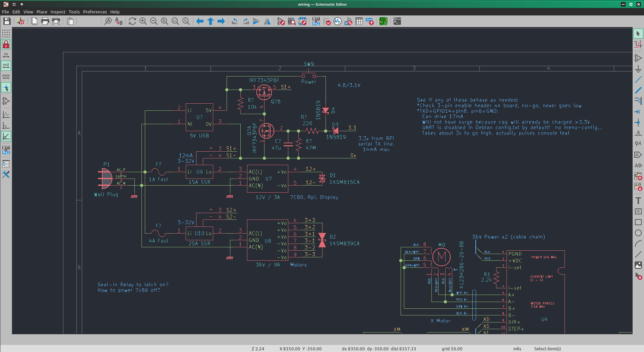644x352 pixels.
Task: Open the Symbol Editor
Action: 281,21
